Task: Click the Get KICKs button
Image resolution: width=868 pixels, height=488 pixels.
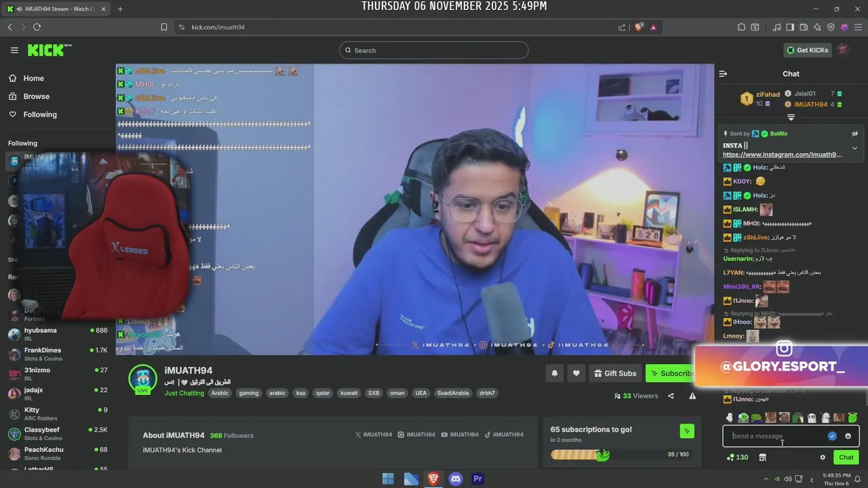Action: pos(806,50)
